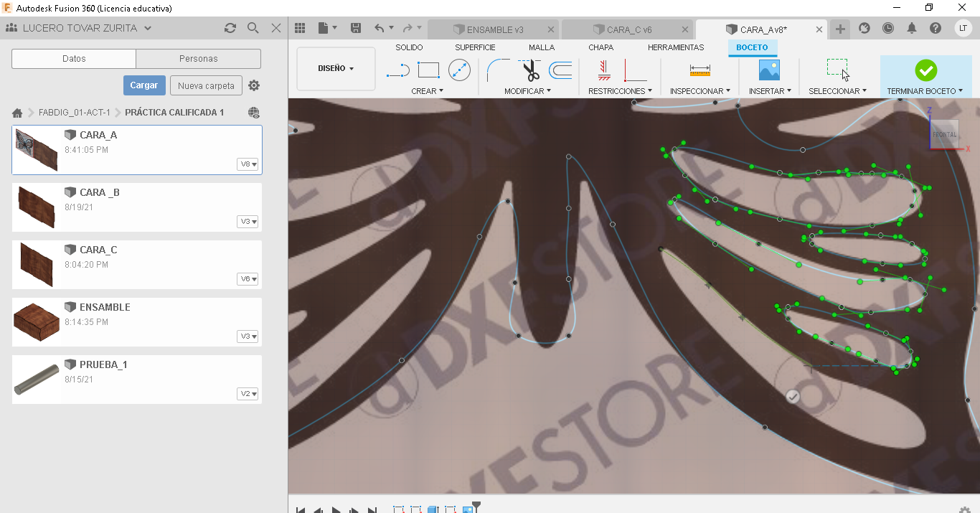
Task: Go to the home breadcrumb icon
Action: (17, 113)
